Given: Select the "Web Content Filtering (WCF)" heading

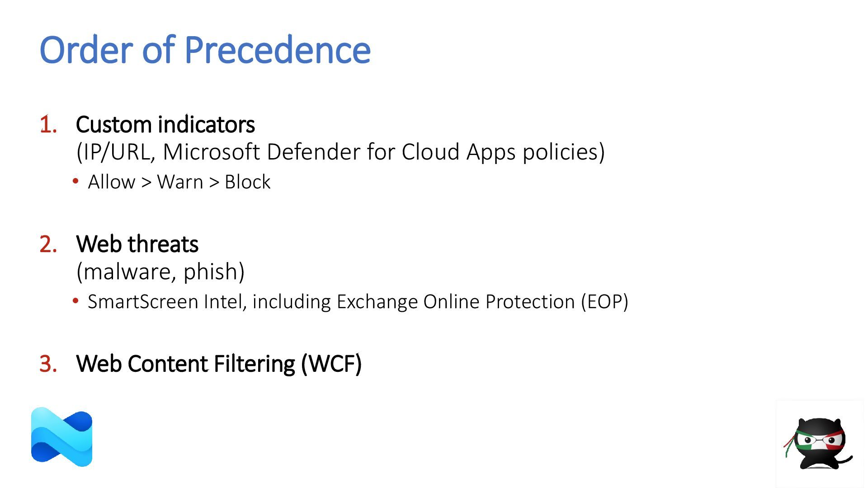Looking at the screenshot, I should click(219, 364).
